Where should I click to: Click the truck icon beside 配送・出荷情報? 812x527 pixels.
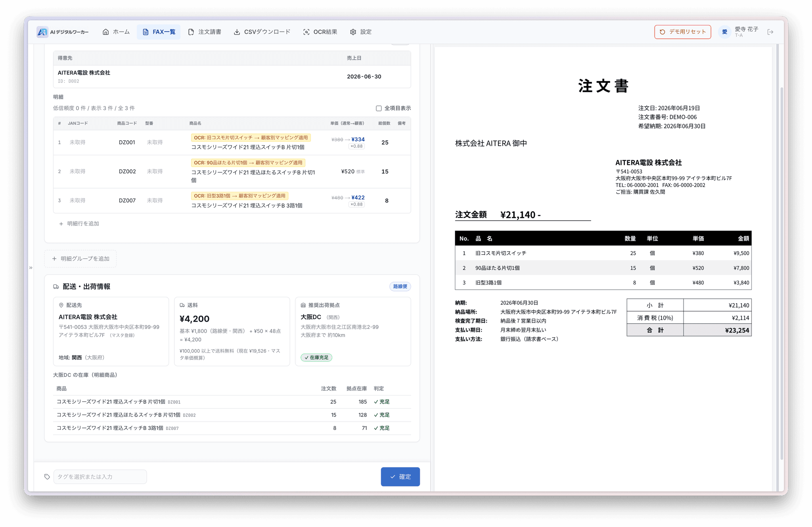tap(56, 286)
